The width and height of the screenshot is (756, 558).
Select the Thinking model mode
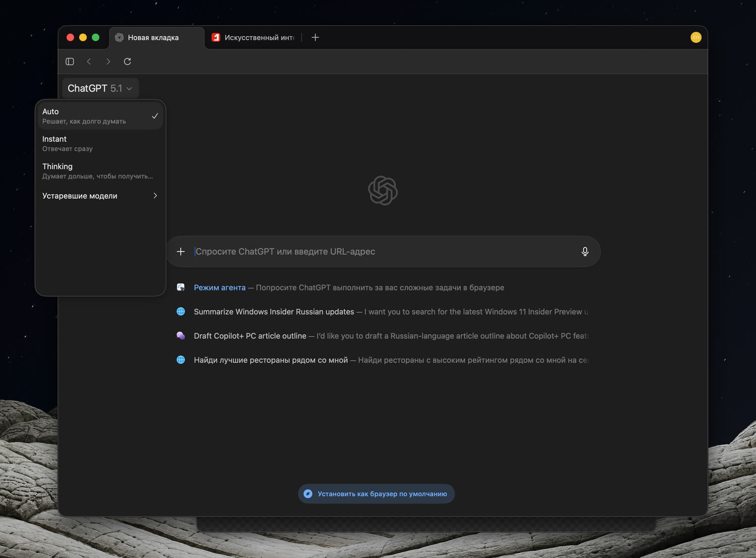click(100, 171)
